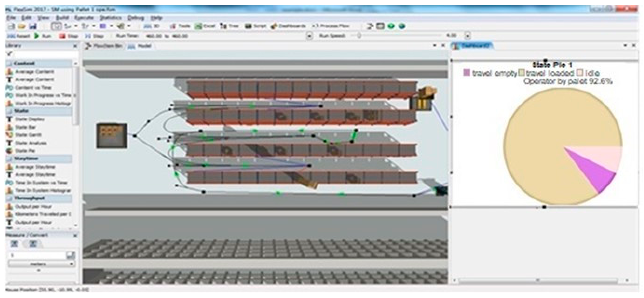Image resolution: width=644 pixels, height=298 pixels.
Task: Collapse the Content library category
Action: (x=24, y=63)
